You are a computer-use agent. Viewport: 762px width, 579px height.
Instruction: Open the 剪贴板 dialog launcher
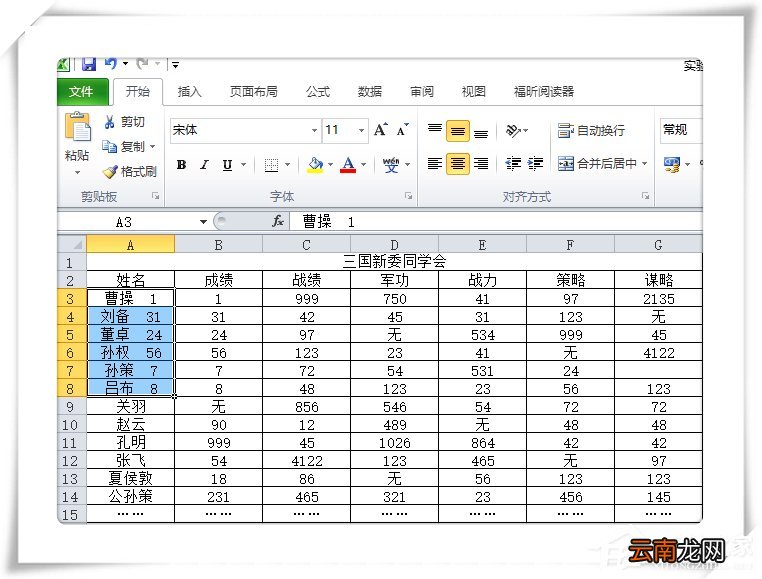click(x=156, y=195)
